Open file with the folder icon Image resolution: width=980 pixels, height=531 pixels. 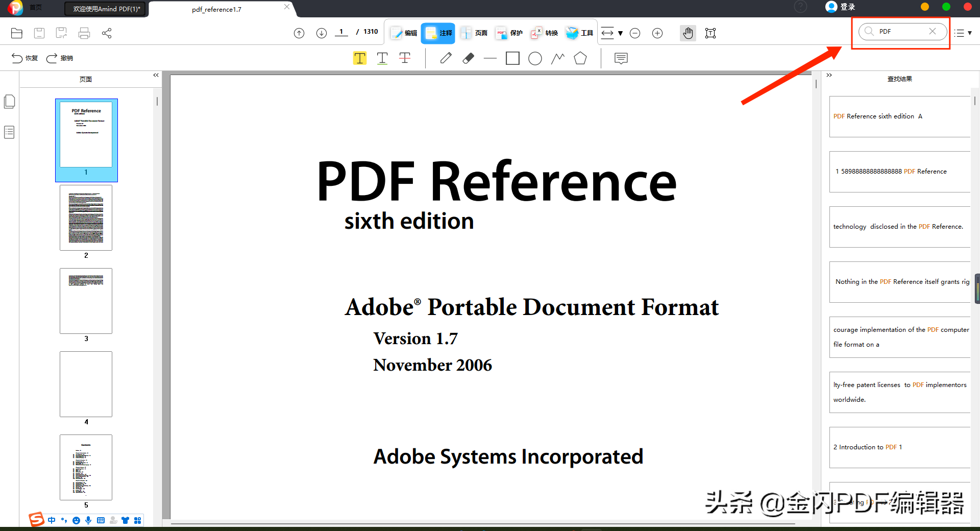pyautogui.click(x=17, y=33)
